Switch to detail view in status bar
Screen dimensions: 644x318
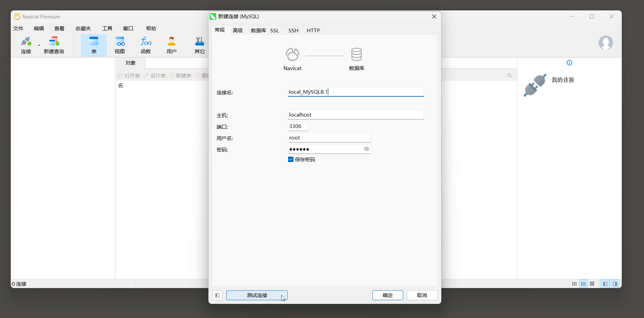(x=592, y=284)
